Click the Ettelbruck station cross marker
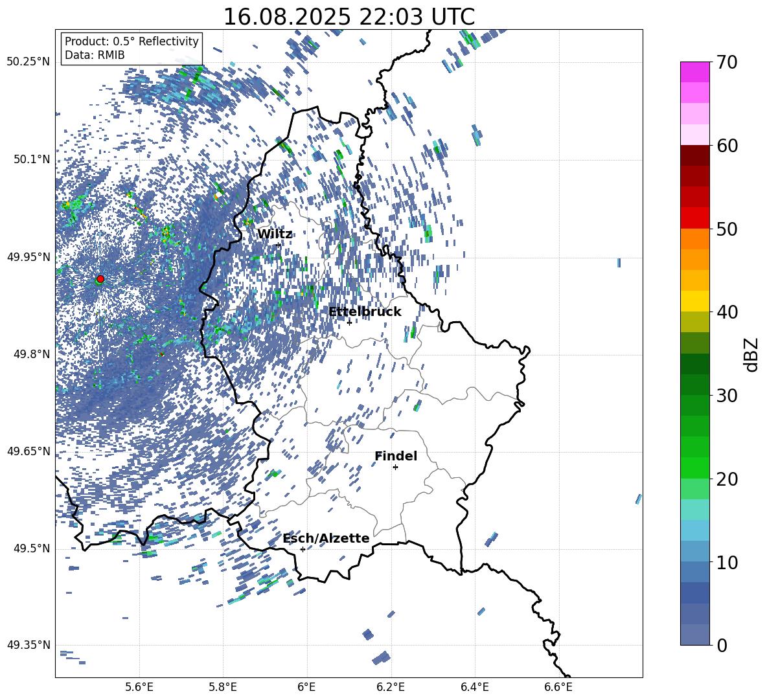Image resolution: width=767 pixels, height=700 pixels. coord(349,322)
